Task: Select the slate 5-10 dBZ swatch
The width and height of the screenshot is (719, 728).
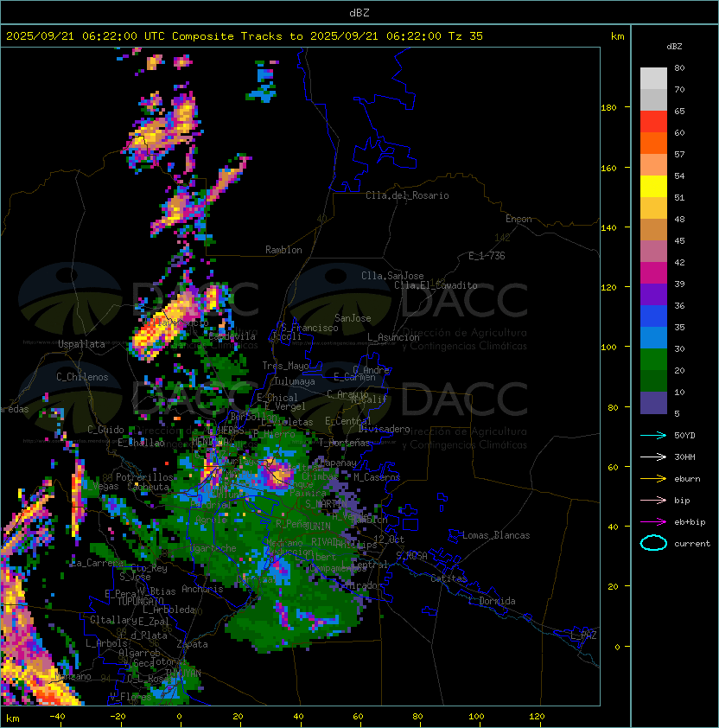Action: pos(653,403)
